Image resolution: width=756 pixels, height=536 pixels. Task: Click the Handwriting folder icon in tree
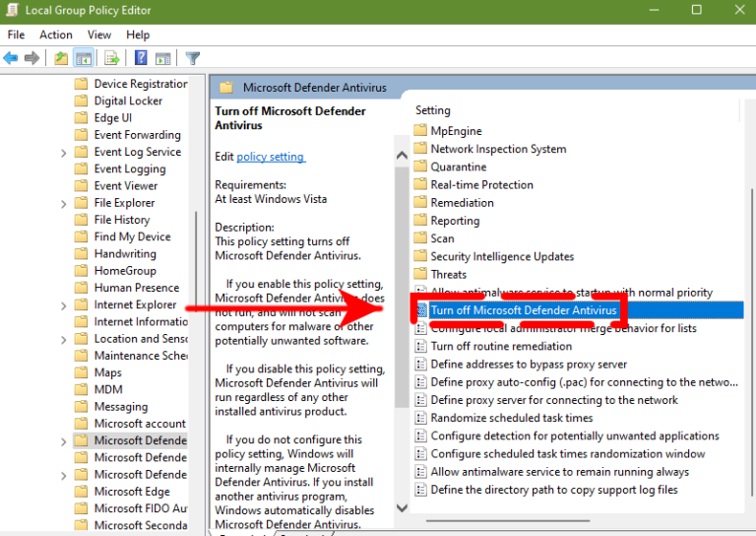click(81, 253)
